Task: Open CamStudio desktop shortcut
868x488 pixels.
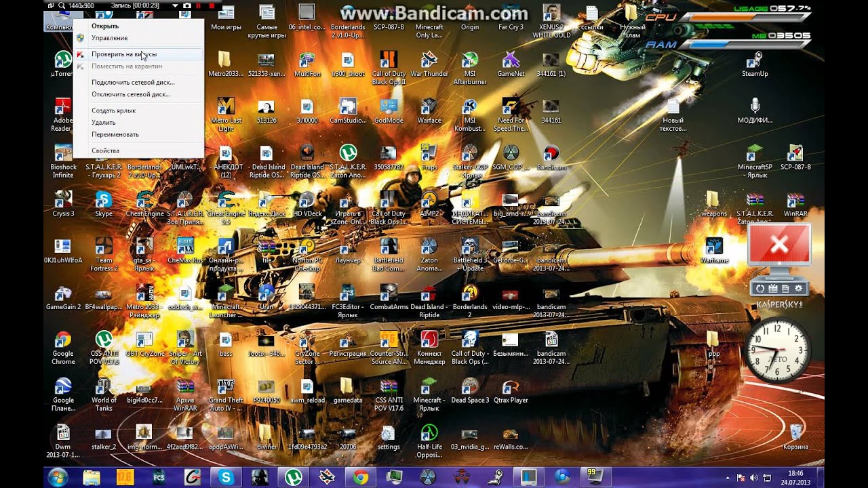Action: click(x=348, y=110)
